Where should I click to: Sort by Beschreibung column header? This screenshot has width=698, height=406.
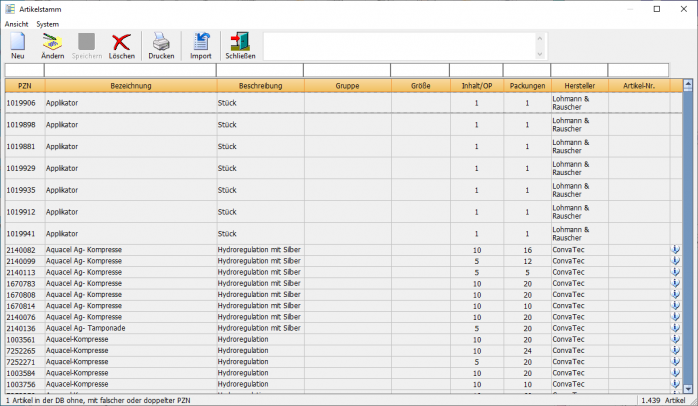point(260,86)
